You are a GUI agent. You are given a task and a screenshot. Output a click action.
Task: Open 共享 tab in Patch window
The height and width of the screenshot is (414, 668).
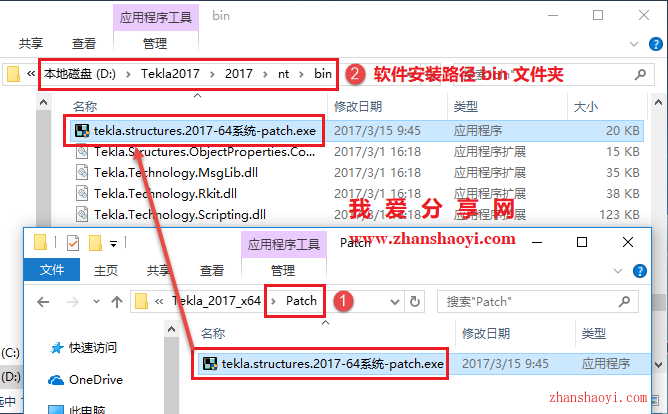click(x=158, y=270)
